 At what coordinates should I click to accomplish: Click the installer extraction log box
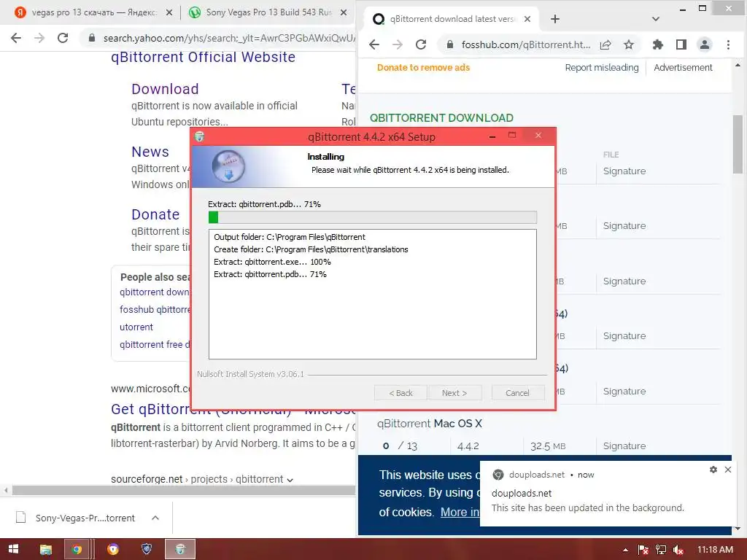(373, 295)
